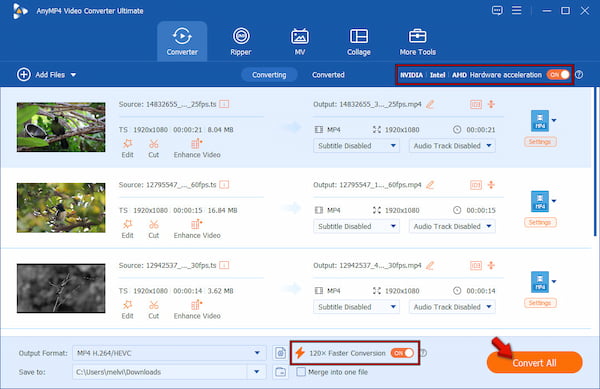600x389 pixels.
Task: Open Audio Track Disabled dropdown for 12942537 output
Action: (452, 307)
